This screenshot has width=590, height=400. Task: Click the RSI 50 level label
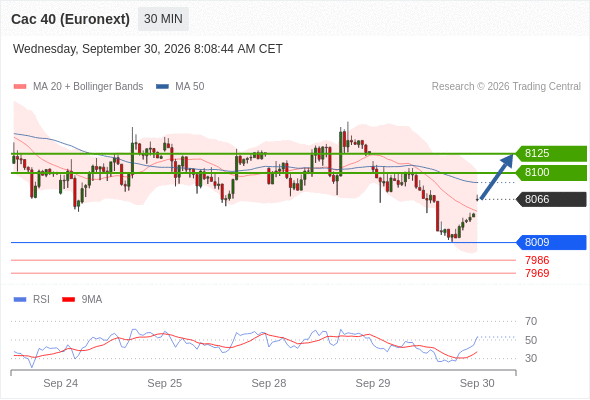(x=531, y=340)
